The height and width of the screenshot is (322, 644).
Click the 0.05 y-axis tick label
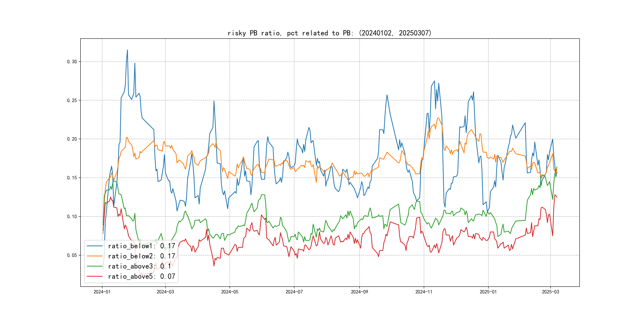click(72, 255)
